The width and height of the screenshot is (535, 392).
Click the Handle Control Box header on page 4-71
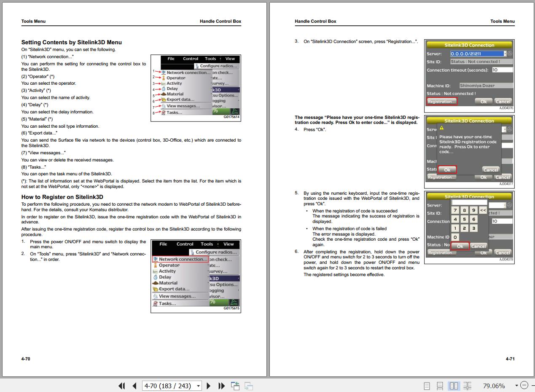tap(316, 21)
